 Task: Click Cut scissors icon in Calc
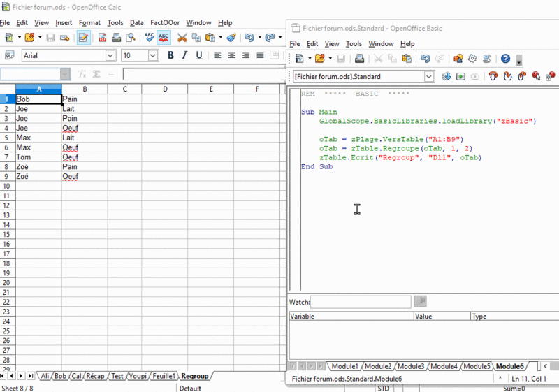(x=182, y=38)
